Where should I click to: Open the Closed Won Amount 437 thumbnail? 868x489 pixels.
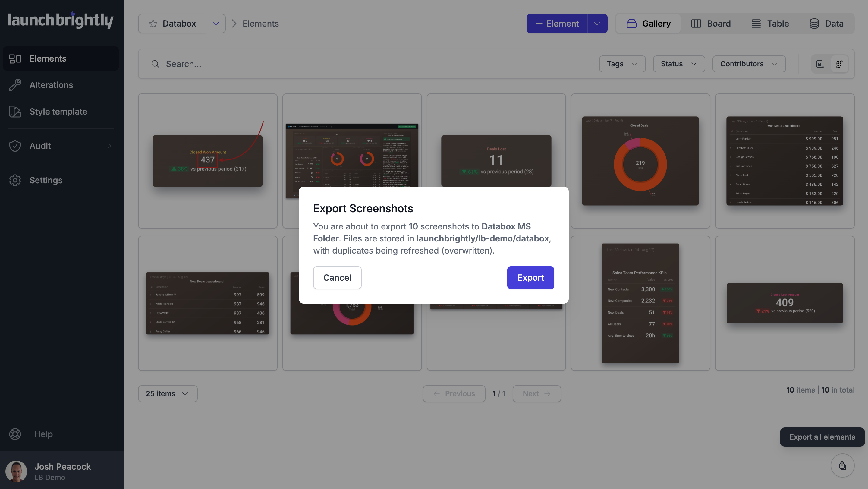(x=208, y=161)
